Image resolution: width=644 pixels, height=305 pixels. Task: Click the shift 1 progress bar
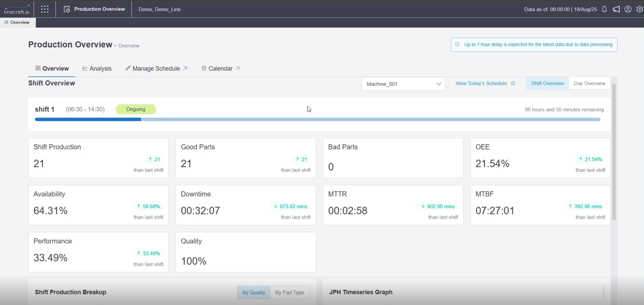point(317,119)
